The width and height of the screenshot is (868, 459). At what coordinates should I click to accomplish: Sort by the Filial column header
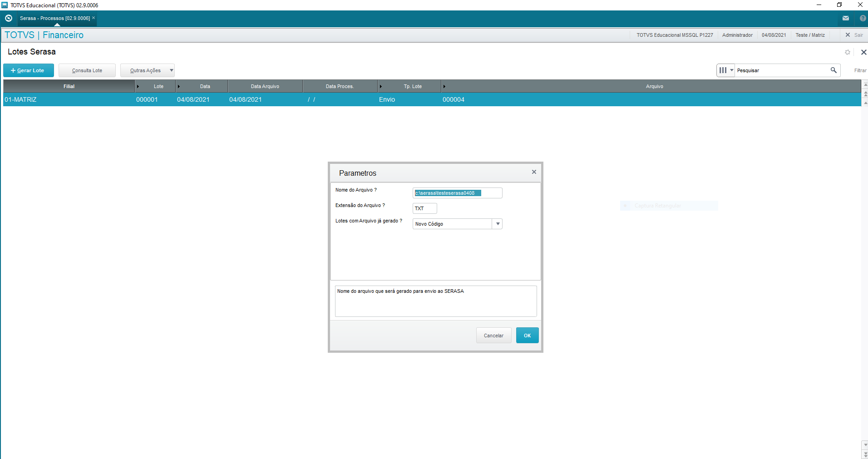[69, 86]
